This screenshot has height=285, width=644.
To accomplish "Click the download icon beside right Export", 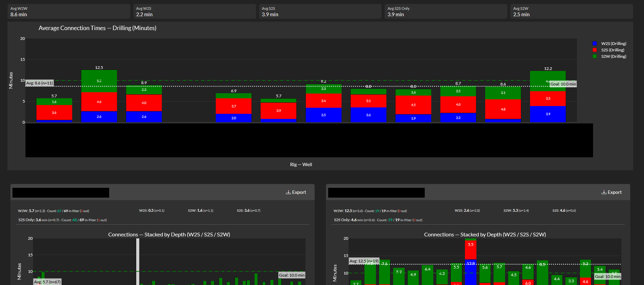I will click(604, 192).
